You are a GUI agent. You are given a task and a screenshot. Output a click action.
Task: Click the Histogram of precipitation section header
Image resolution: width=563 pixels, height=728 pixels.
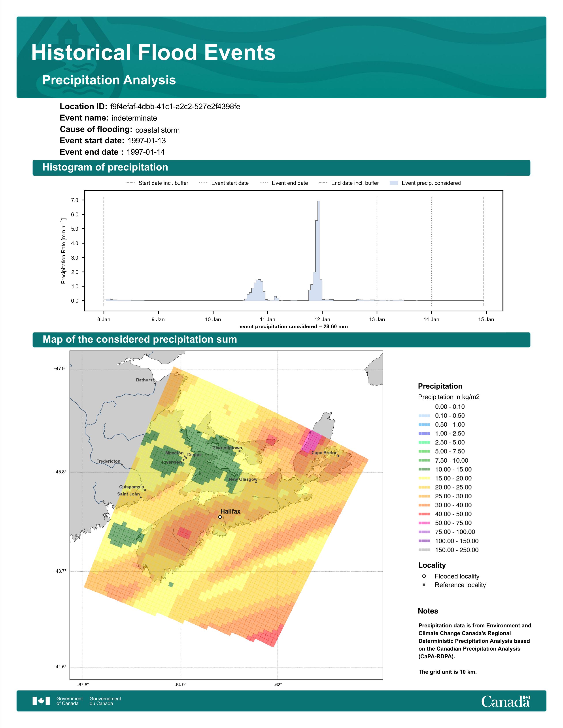(281, 167)
